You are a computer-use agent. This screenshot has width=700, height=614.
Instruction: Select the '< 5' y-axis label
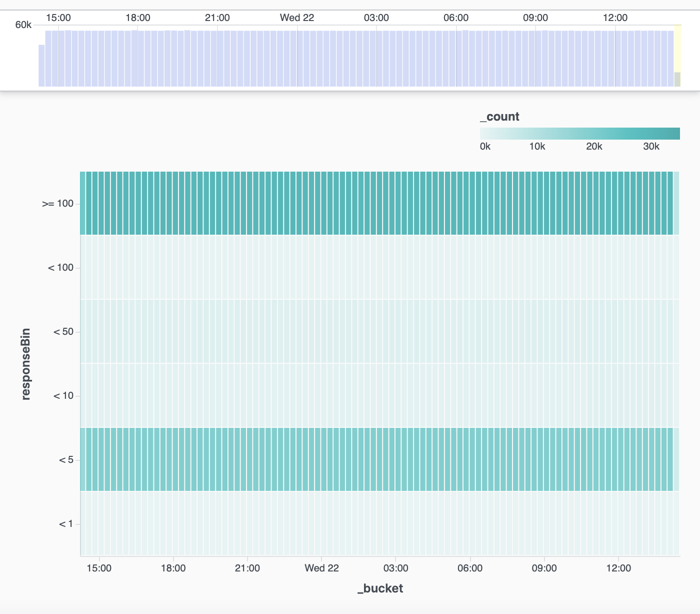pyautogui.click(x=66, y=460)
